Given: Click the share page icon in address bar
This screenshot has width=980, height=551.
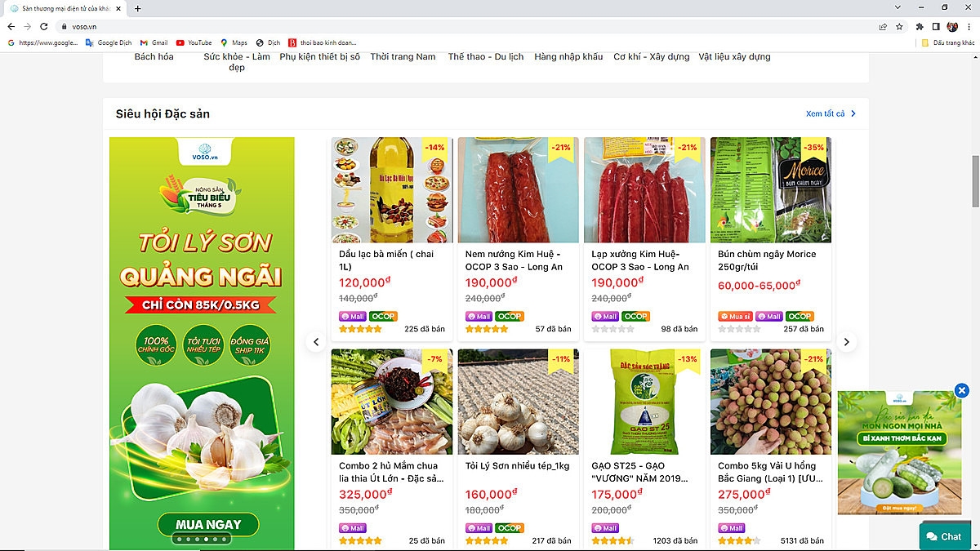Looking at the screenshot, I should [x=883, y=26].
